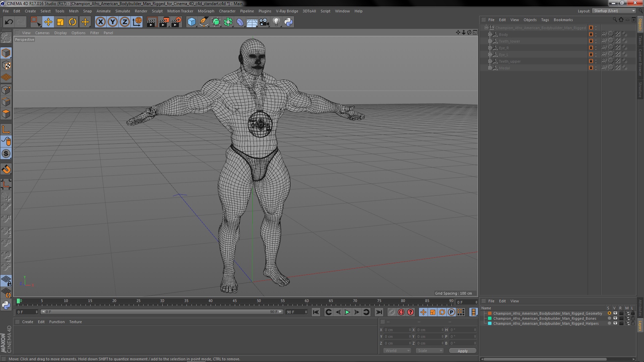The image size is (644, 362).
Task: Expand the Teeth_upper object tree
Action: (490, 61)
